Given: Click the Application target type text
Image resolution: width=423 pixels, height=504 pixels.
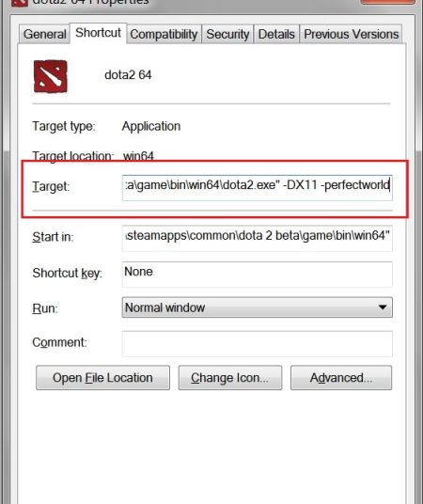Looking at the screenshot, I should tap(151, 126).
